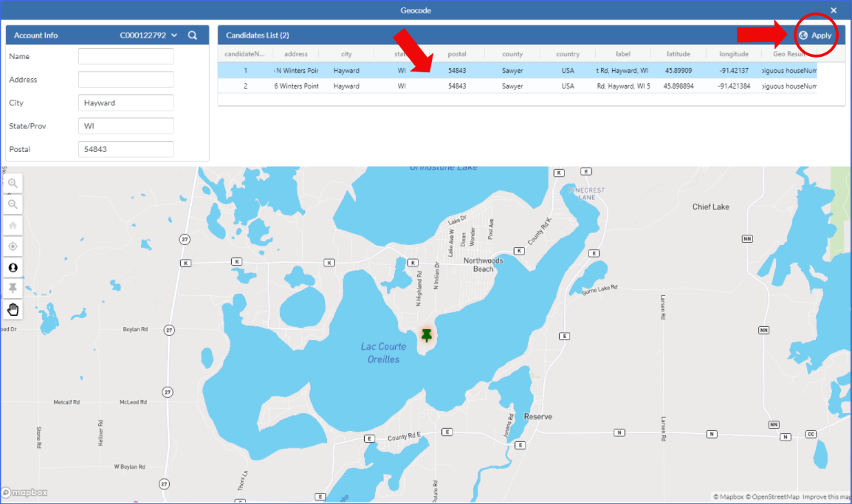Click address cell 'N Winters Poir' in row 1
The width and height of the screenshot is (852, 504).
pos(296,71)
